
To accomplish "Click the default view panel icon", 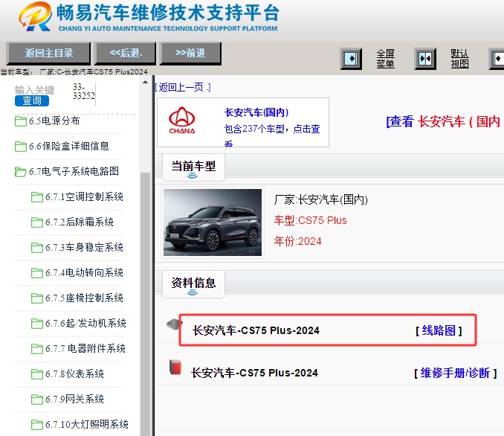I will pyautogui.click(x=425, y=59).
